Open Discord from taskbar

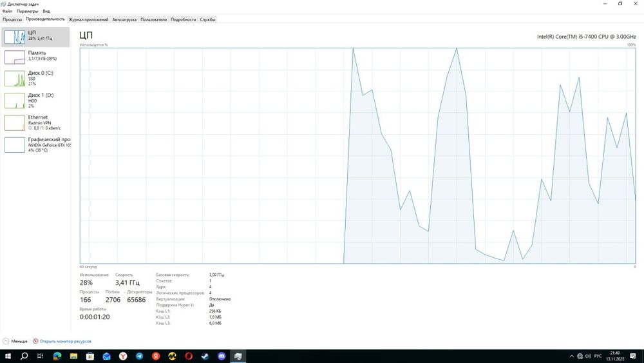pos(222,357)
